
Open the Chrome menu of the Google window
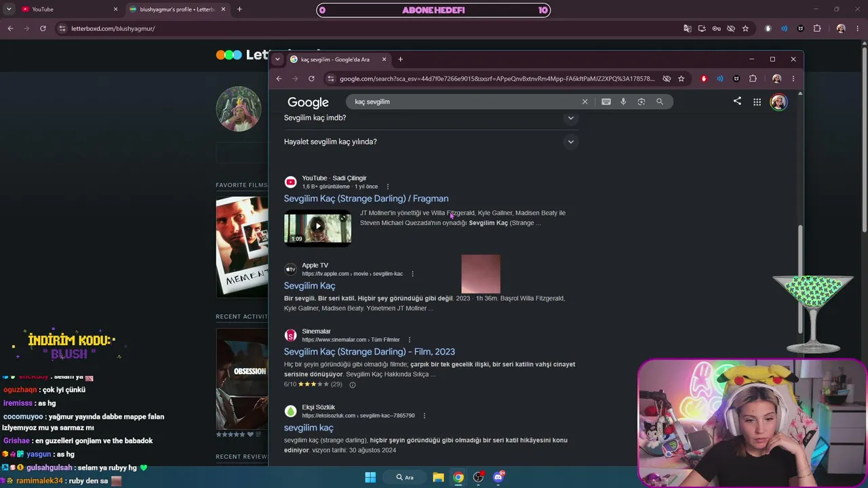(793, 79)
